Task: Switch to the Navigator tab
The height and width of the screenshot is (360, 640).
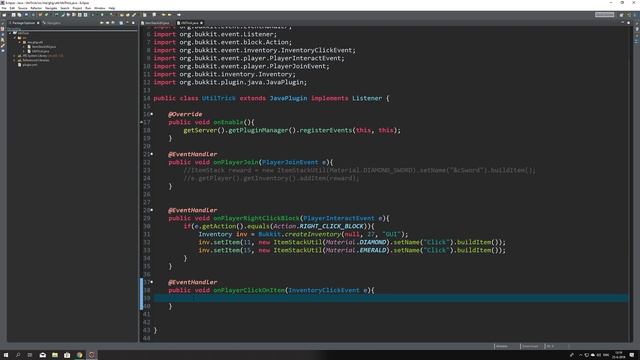Action: [52, 23]
